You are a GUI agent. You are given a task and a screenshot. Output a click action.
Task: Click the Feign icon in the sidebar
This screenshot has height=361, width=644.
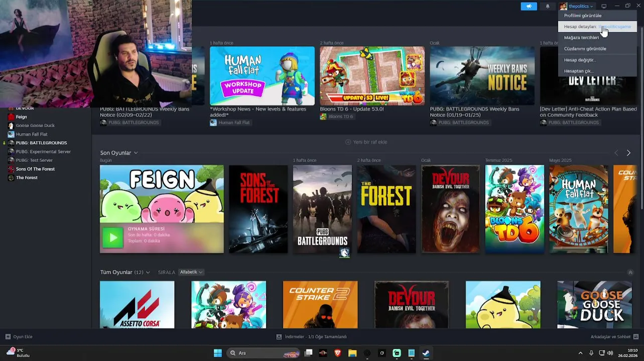point(11,117)
